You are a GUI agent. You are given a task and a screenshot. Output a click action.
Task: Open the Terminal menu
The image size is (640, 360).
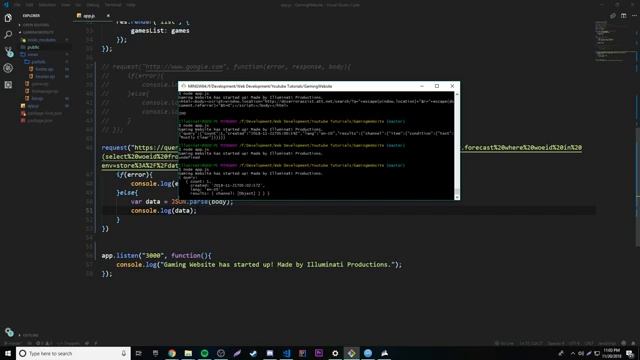coord(113,5)
